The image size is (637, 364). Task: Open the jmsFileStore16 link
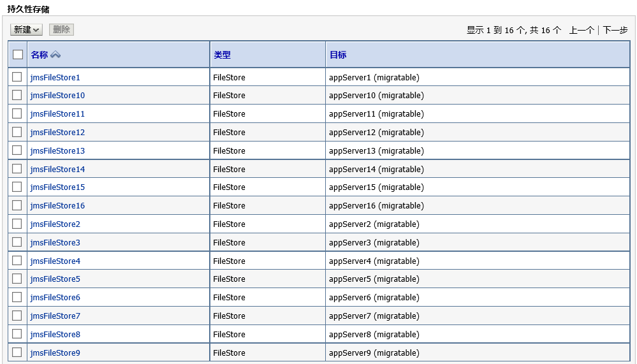click(57, 206)
